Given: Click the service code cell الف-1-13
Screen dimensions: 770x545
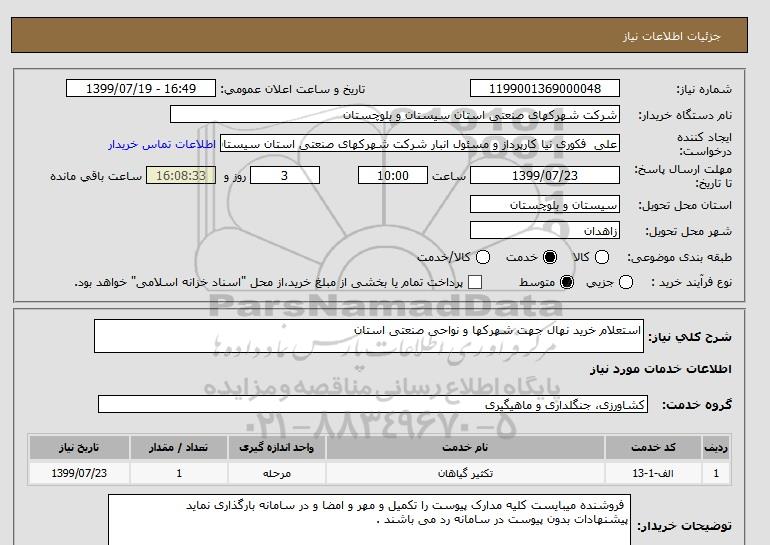Looking at the screenshot, I should [x=653, y=473].
